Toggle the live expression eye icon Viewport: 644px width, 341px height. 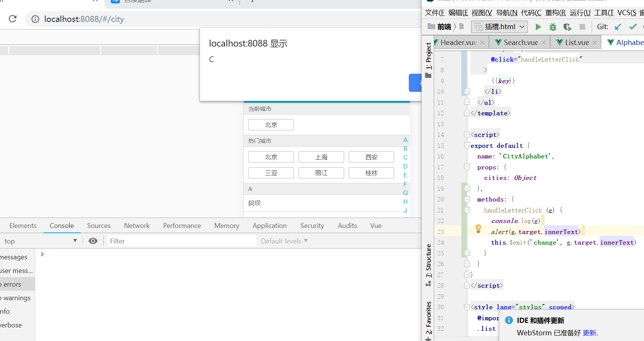(93, 241)
